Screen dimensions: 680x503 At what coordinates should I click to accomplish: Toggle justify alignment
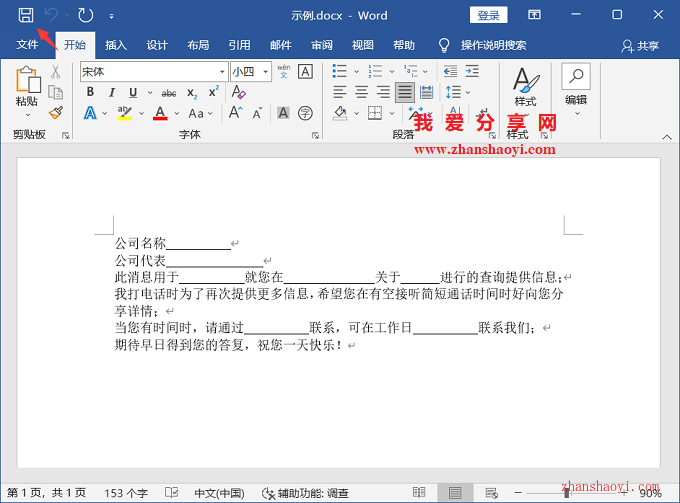pos(405,92)
